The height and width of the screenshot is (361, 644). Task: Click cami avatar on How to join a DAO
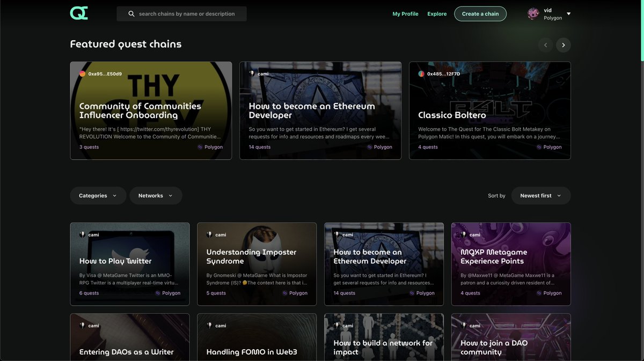(464, 326)
